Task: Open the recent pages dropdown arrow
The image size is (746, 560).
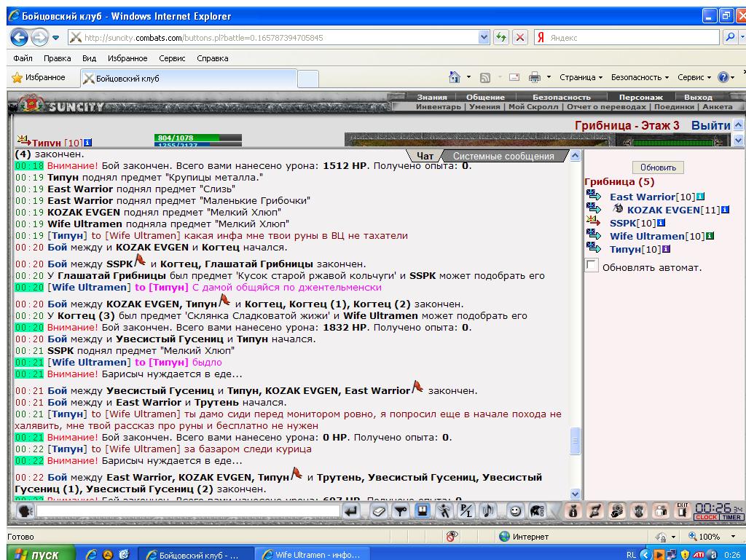Action: click(55, 38)
